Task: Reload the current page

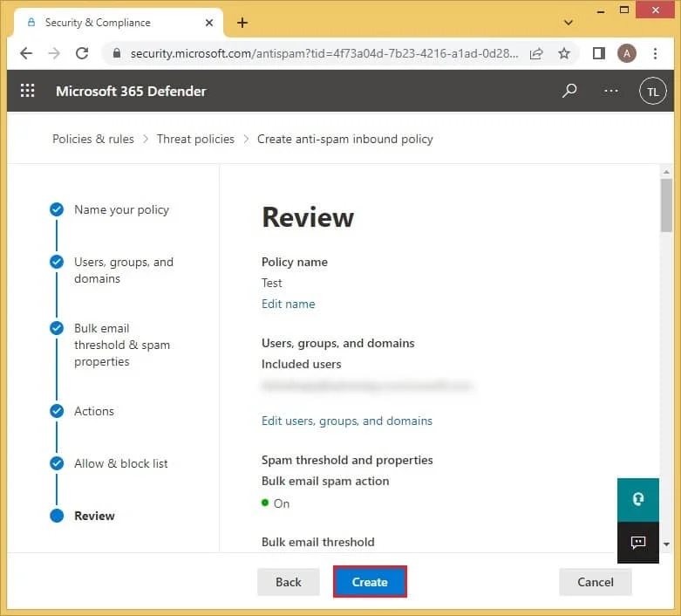Action: click(x=82, y=53)
